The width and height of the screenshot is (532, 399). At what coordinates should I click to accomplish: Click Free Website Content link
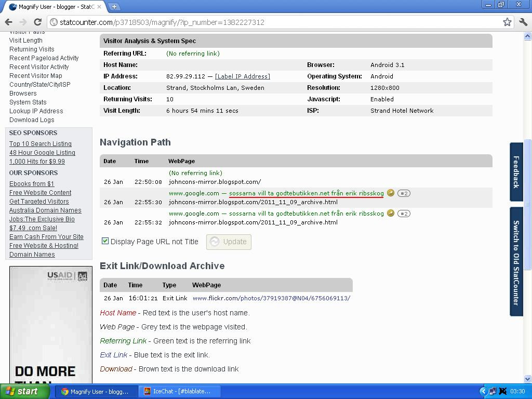click(x=41, y=192)
